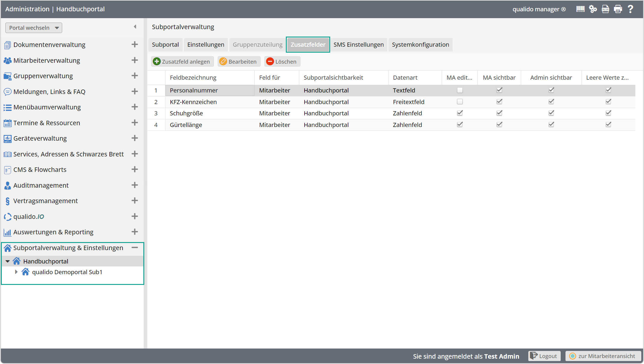Click the Termine & Ressourcen calendar icon

[x=7, y=123]
